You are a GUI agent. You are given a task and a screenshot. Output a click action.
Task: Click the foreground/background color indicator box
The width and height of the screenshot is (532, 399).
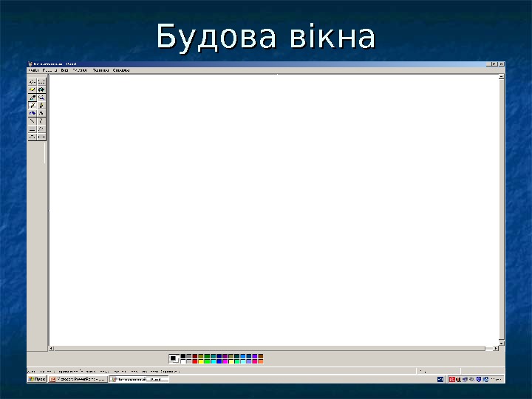[x=174, y=358]
